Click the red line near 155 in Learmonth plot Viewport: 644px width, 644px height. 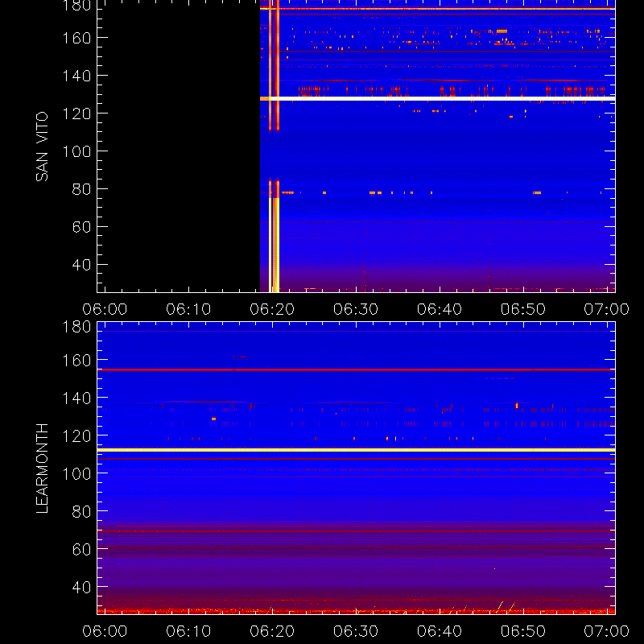356,369
